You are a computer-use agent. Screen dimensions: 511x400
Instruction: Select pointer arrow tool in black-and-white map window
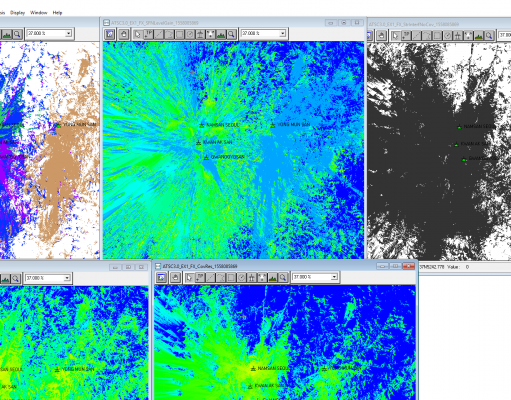point(396,35)
